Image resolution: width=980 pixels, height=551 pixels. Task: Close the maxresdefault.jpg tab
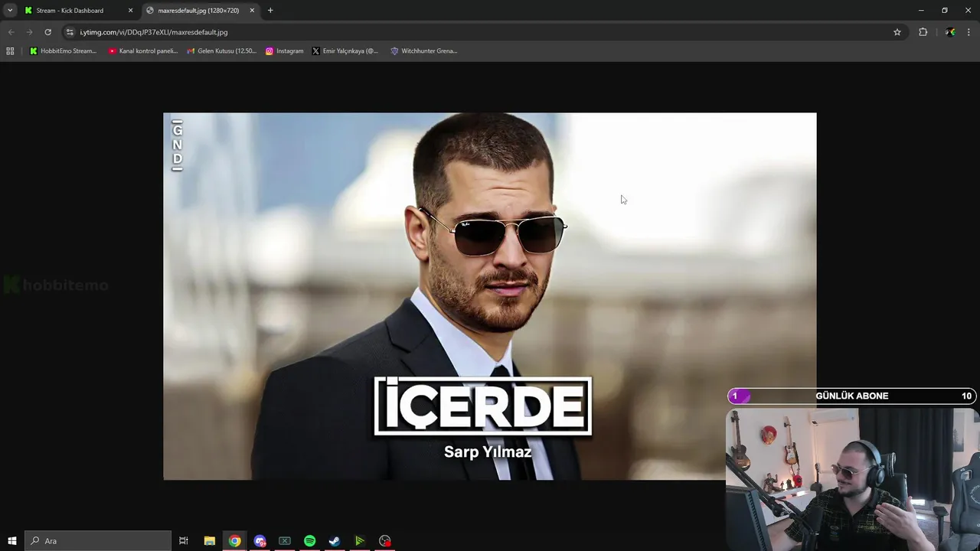(x=252, y=11)
